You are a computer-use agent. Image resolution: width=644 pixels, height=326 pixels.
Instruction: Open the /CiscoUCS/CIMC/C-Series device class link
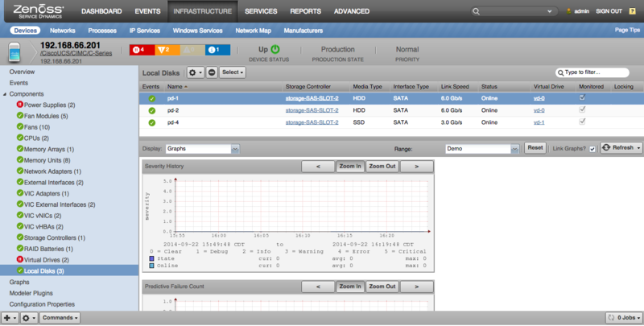76,53
